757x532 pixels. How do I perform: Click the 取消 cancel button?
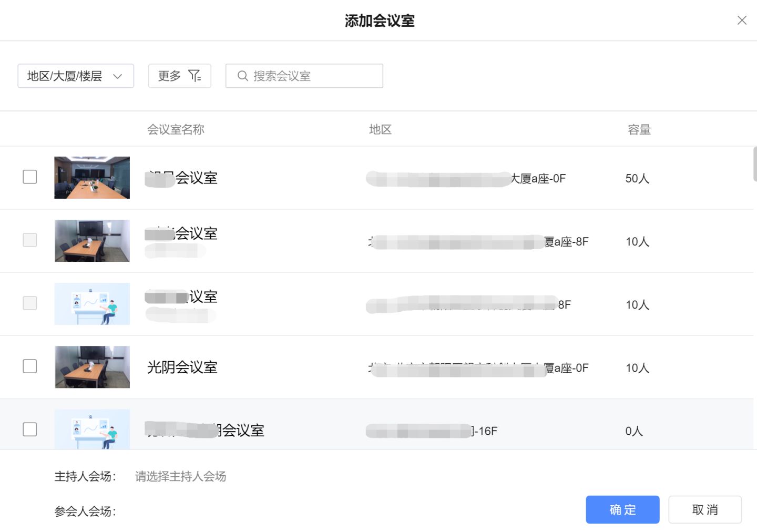(705, 509)
